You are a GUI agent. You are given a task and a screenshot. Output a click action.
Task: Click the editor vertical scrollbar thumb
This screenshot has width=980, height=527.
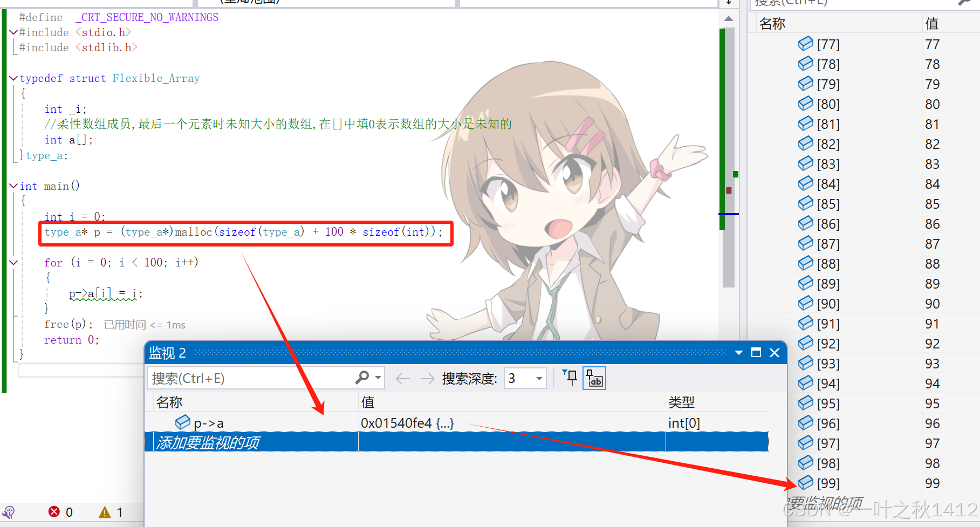[x=729, y=158]
